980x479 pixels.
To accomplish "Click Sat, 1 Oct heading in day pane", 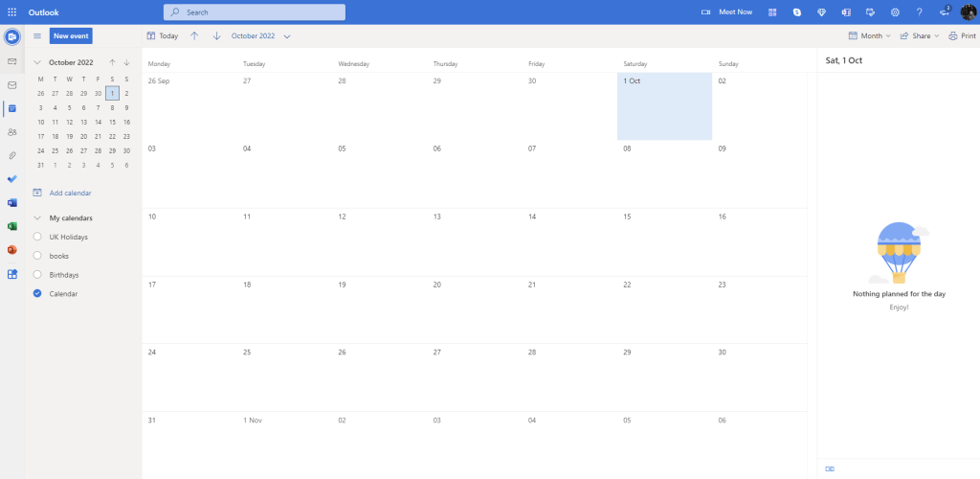I will tap(844, 60).
